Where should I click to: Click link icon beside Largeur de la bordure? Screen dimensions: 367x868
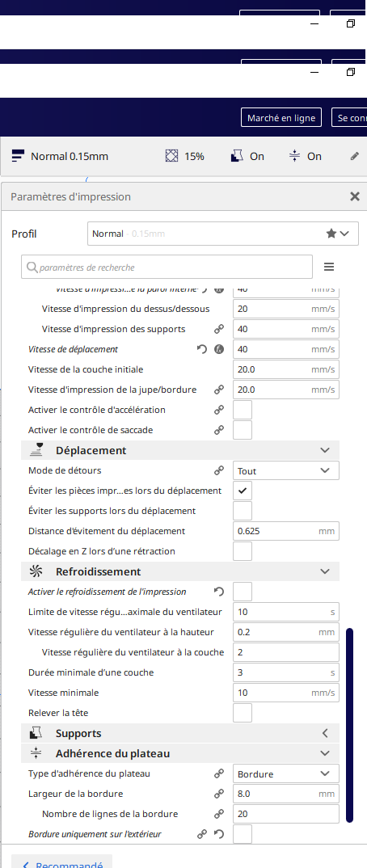click(219, 794)
